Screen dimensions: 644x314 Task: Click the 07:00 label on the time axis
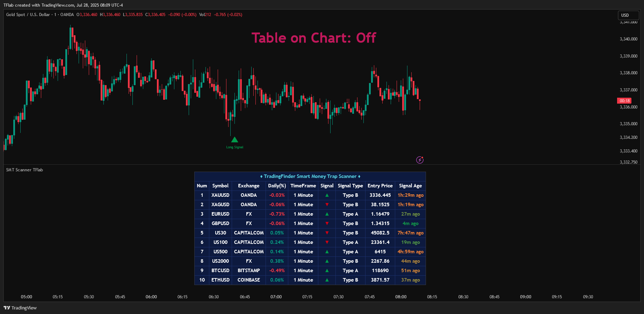(276, 297)
